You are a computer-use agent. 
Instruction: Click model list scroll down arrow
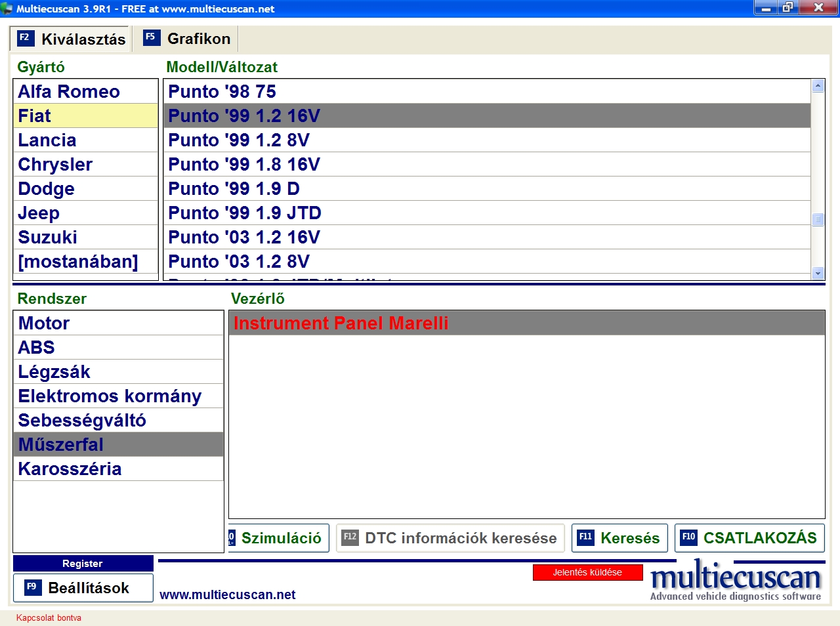pos(818,273)
